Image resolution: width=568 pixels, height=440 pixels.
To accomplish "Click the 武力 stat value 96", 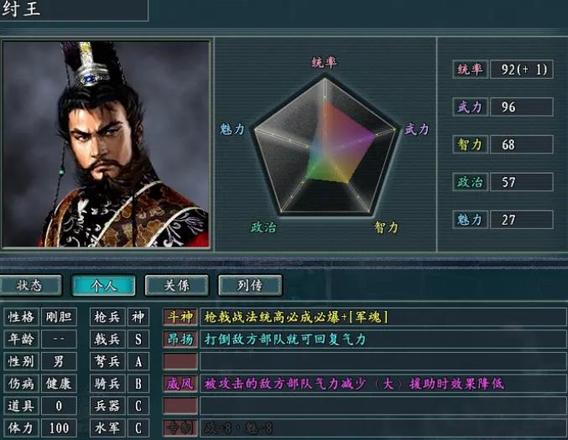I will 522,107.
